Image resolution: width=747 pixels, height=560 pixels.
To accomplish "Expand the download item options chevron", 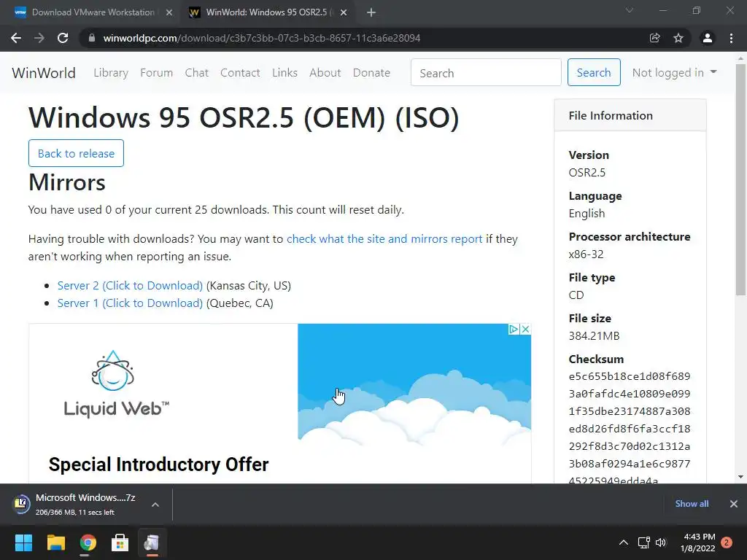I will point(155,505).
